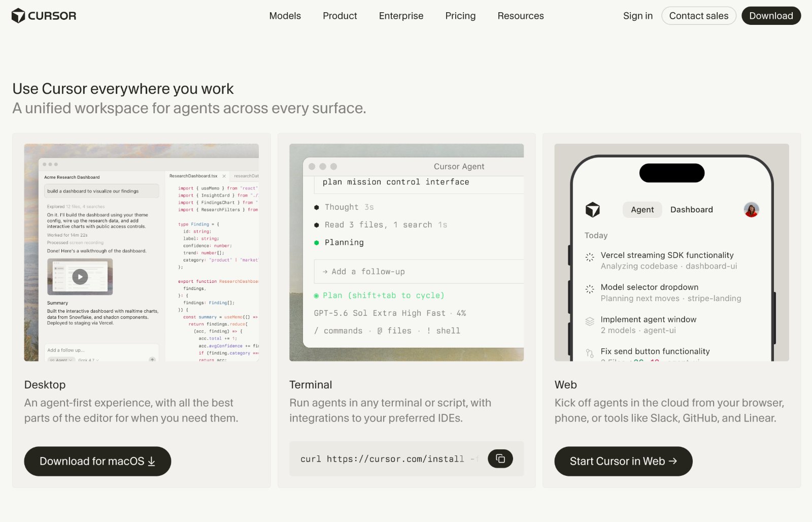Open the Product menu
This screenshot has height=522, width=812.
pos(340,16)
